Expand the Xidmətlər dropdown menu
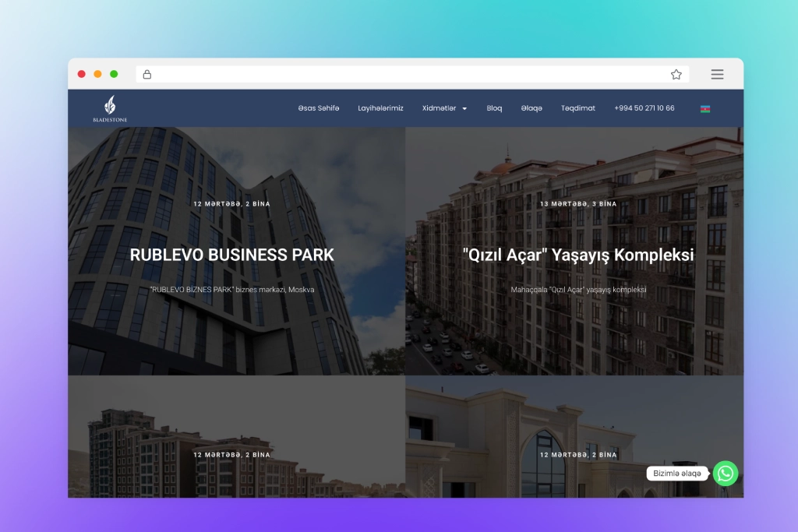This screenshot has width=798, height=532. pyautogui.click(x=439, y=108)
